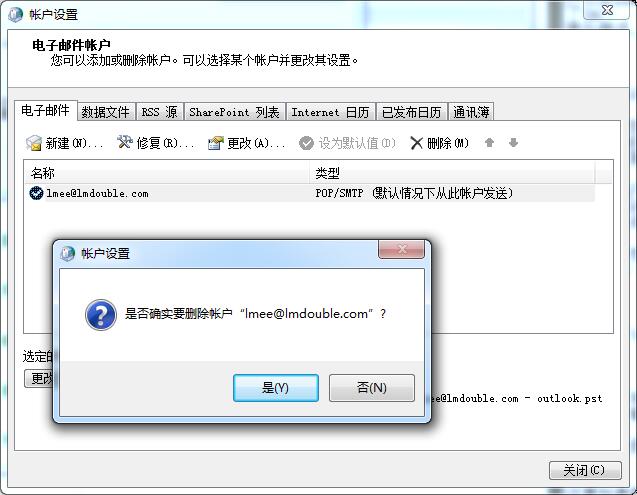Click the move account up arrow
637x495 pixels.
click(x=490, y=143)
